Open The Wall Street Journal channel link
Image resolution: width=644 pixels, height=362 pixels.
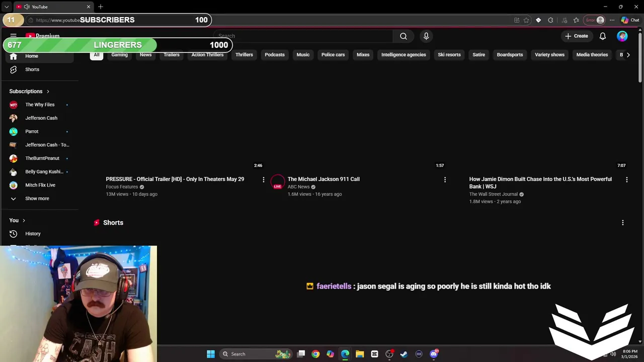coord(493,194)
